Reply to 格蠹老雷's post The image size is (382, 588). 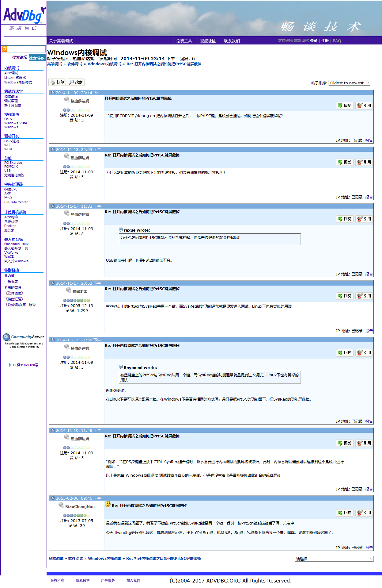tap(345, 296)
